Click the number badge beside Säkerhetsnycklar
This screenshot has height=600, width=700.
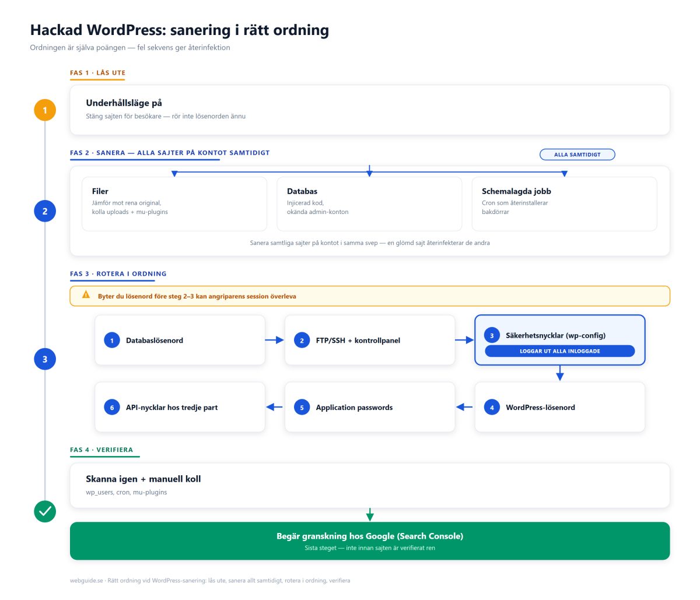[x=492, y=335]
